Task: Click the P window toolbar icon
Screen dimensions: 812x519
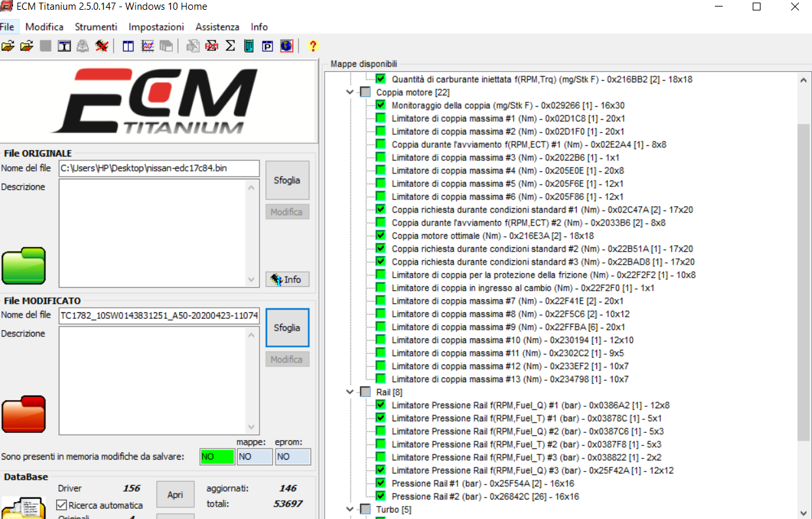Action: click(x=267, y=46)
